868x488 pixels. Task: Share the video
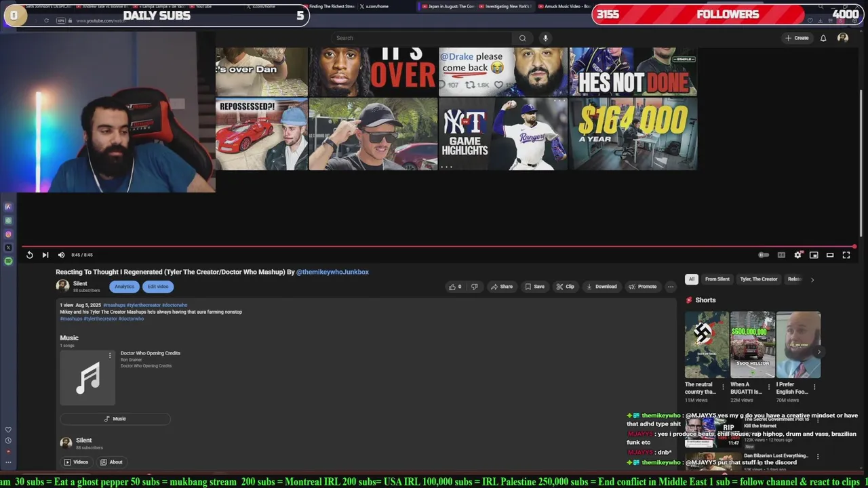click(x=502, y=287)
